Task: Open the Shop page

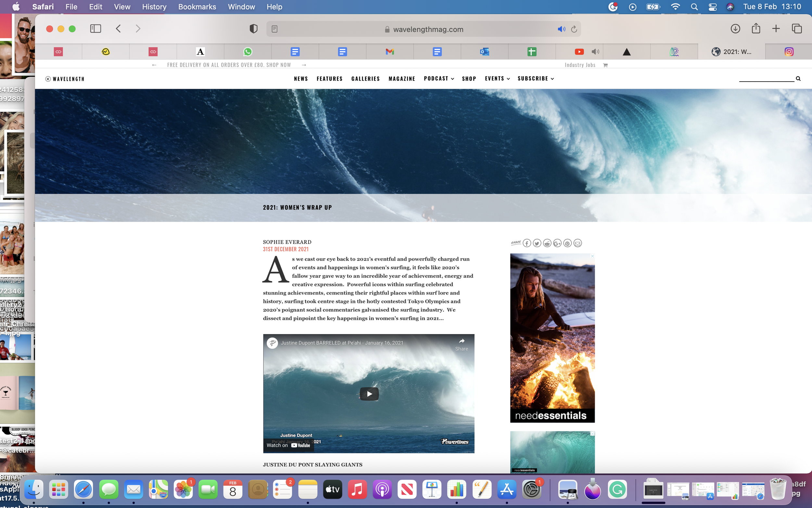Action: point(469,79)
